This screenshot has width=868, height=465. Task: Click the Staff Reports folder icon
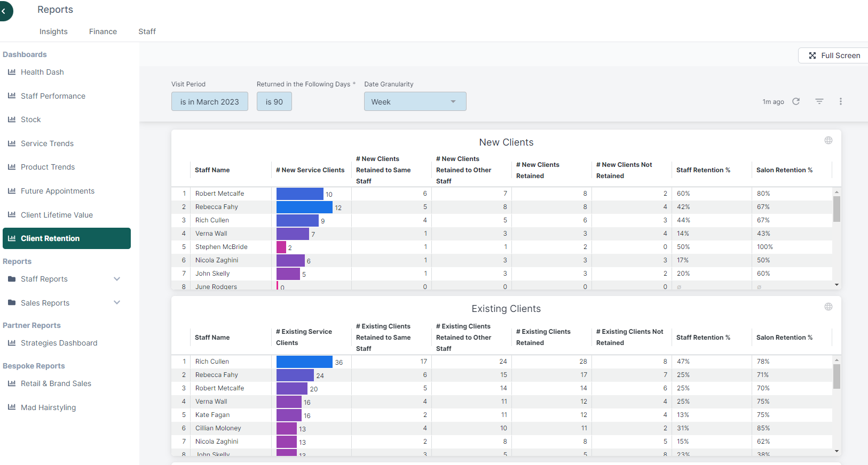point(12,279)
